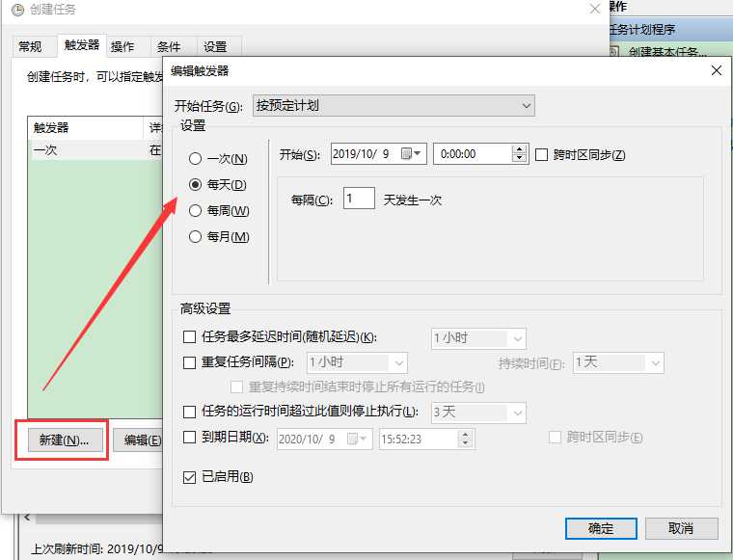Choose the 每月(M) schedule option

[x=195, y=237]
